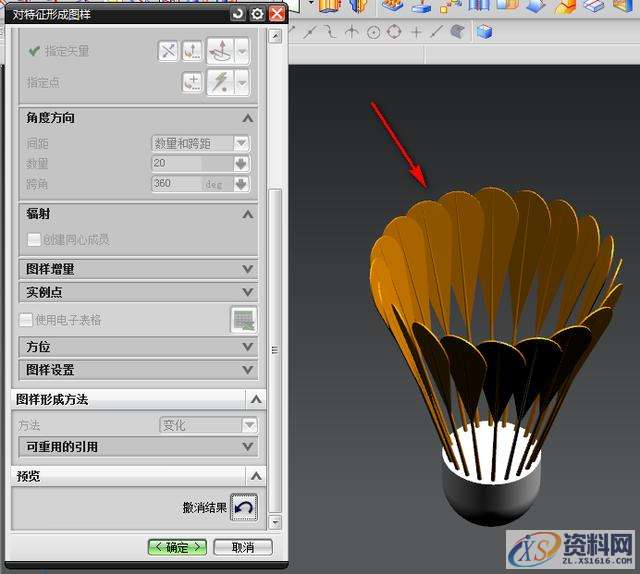Click the 撤消结果 undo result icon

[x=243, y=507]
